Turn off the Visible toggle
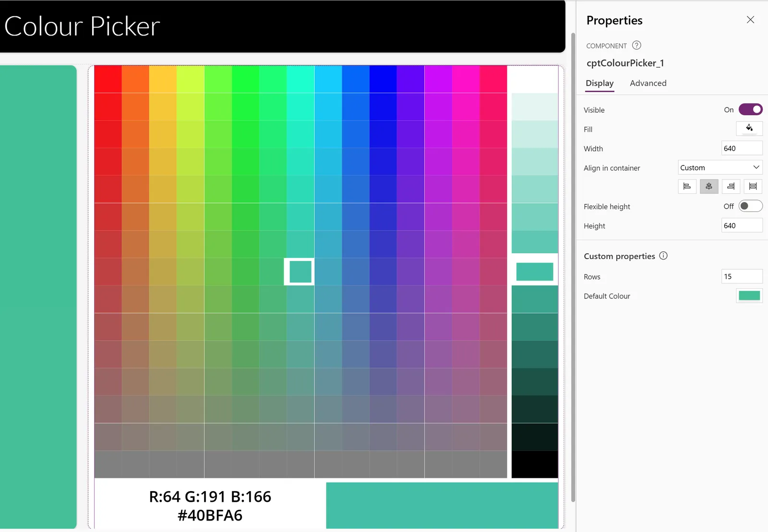The height and width of the screenshot is (532, 768). tap(750, 109)
